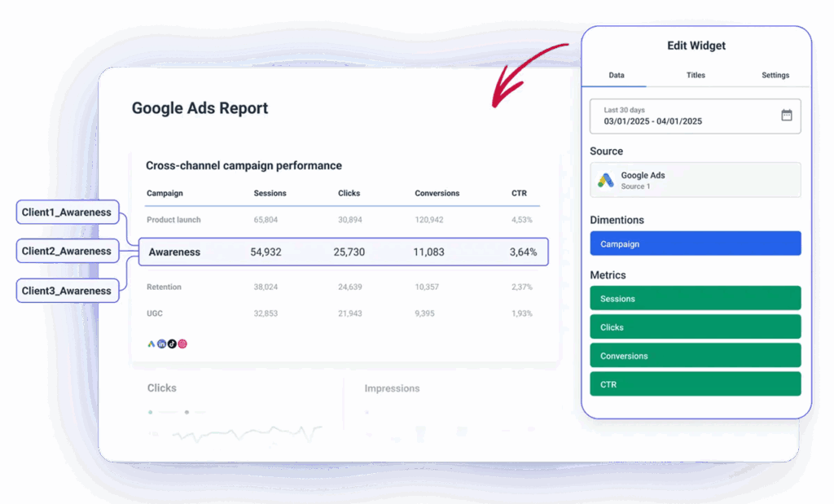Click the Conversions column header in table
This screenshot has width=834, height=504.
(x=437, y=194)
